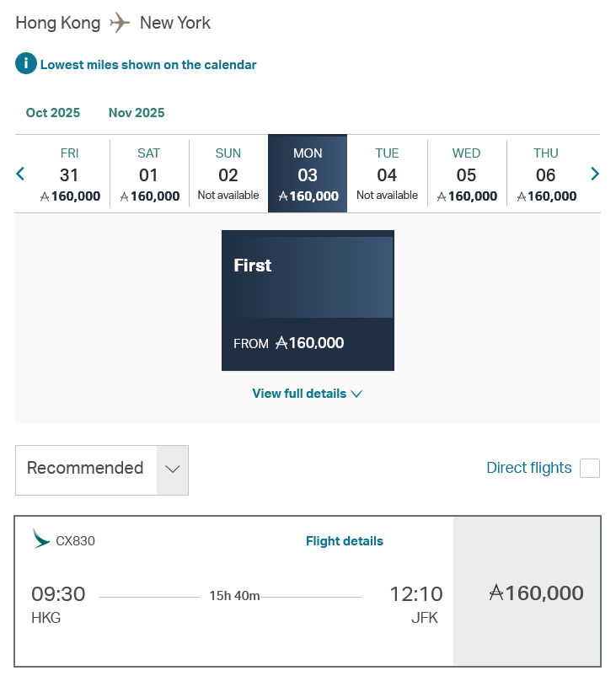616x676 pixels.
Task: Go to next week with right arrow
Action: tap(595, 174)
